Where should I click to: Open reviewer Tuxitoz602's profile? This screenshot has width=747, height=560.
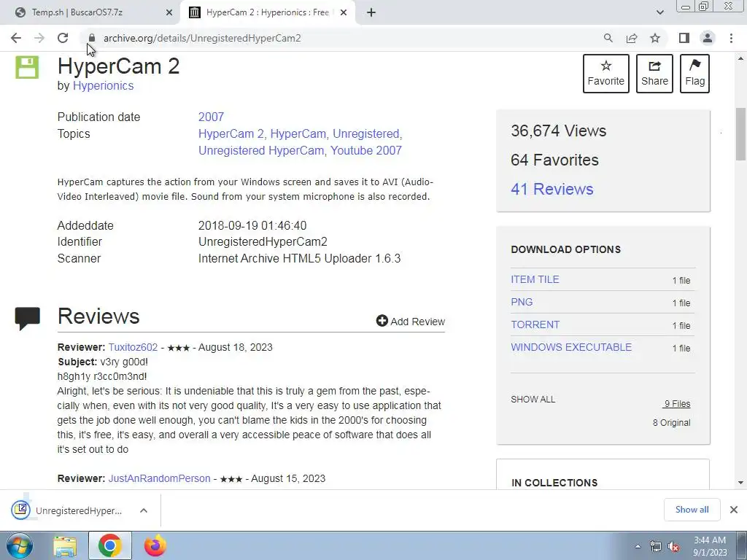(x=133, y=347)
